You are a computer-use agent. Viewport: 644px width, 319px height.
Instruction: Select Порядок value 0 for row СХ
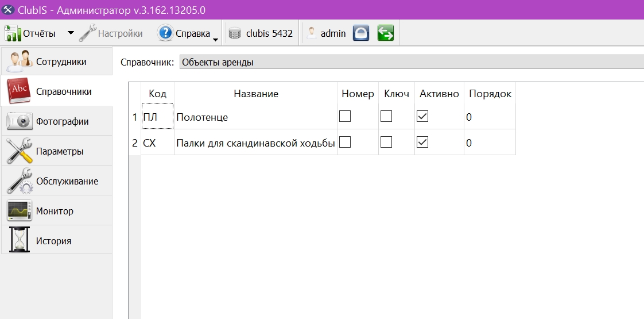(490, 142)
